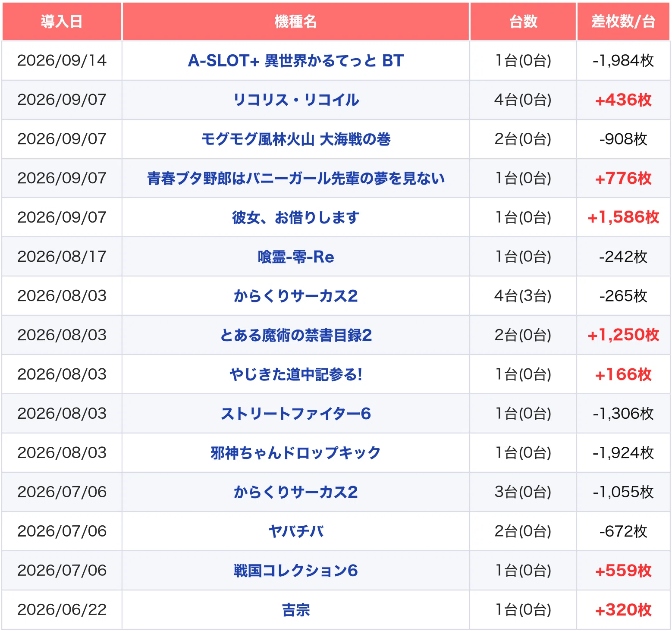This screenshot has width=672, height=631.
Task: Open the A-SLOT+ 異世界かるてっと BT link
Action: (296, 61)
